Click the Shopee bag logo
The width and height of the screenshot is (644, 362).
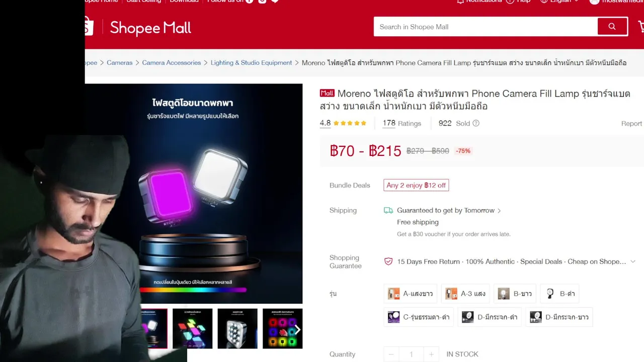(x=89, y=27)
